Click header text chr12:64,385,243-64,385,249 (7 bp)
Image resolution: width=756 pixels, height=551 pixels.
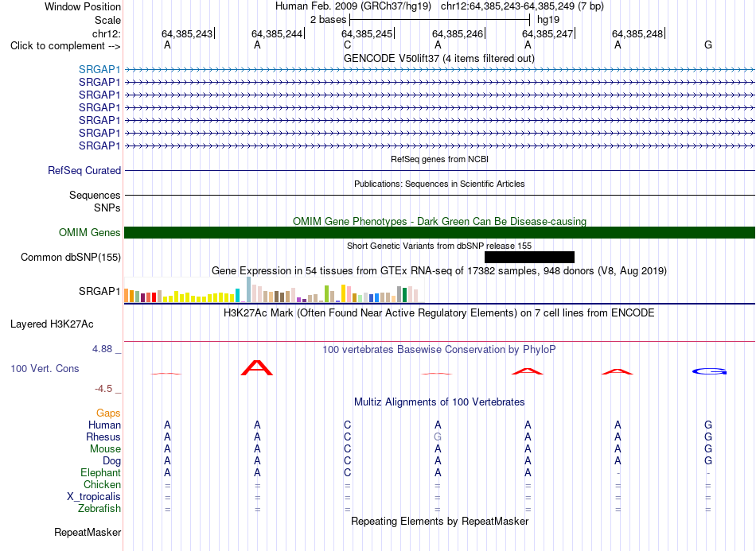522,6
